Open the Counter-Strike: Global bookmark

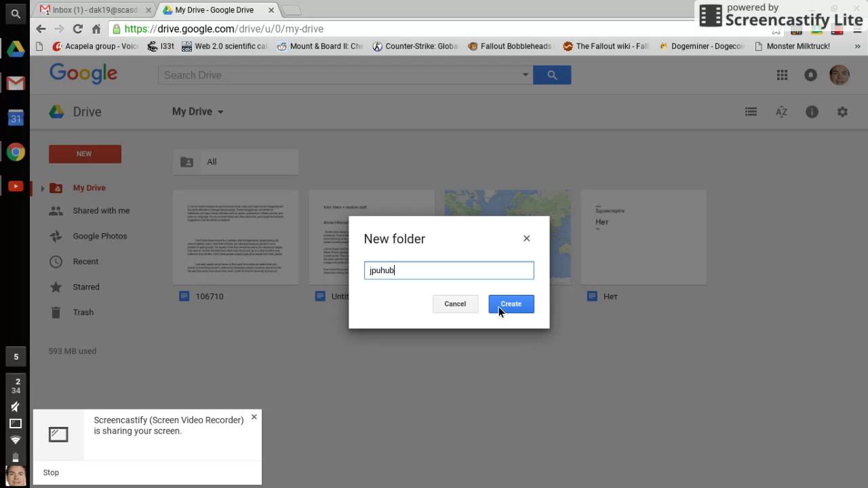pos(415,46)
